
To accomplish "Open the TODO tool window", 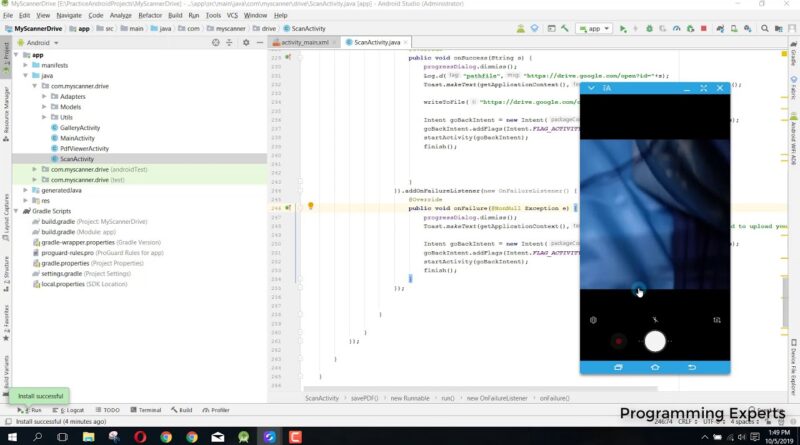I will coord(107,410).
